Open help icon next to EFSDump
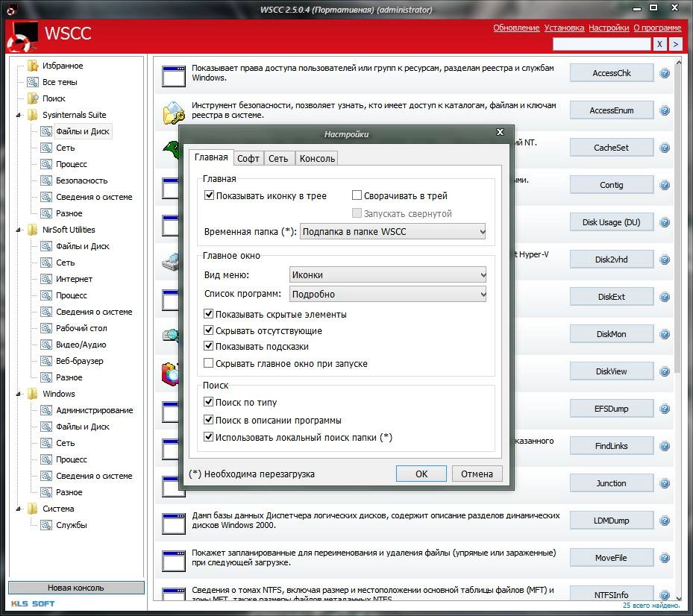The width and height of the screenshot is (693, 616). coord(665,409)
